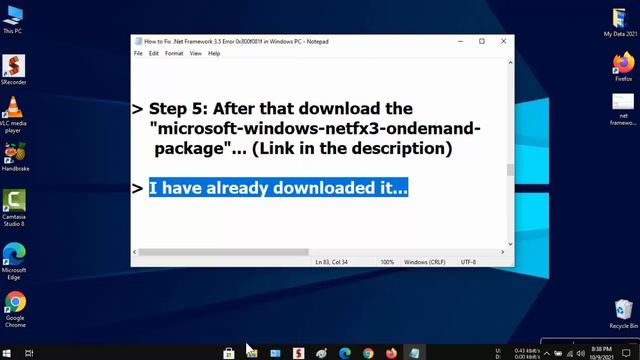
Task: Click the SRecorder taskbar icon
Action: pos(298,353)
